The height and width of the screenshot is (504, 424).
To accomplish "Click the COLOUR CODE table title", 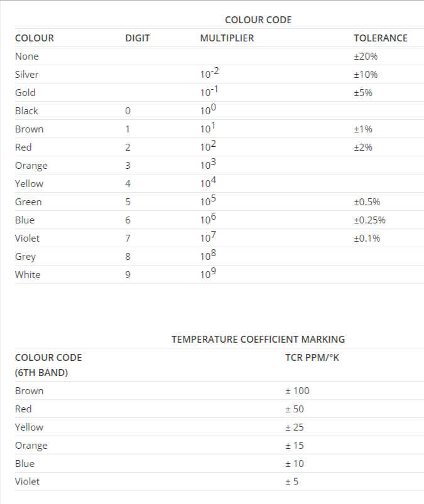I will pos(258,20).
